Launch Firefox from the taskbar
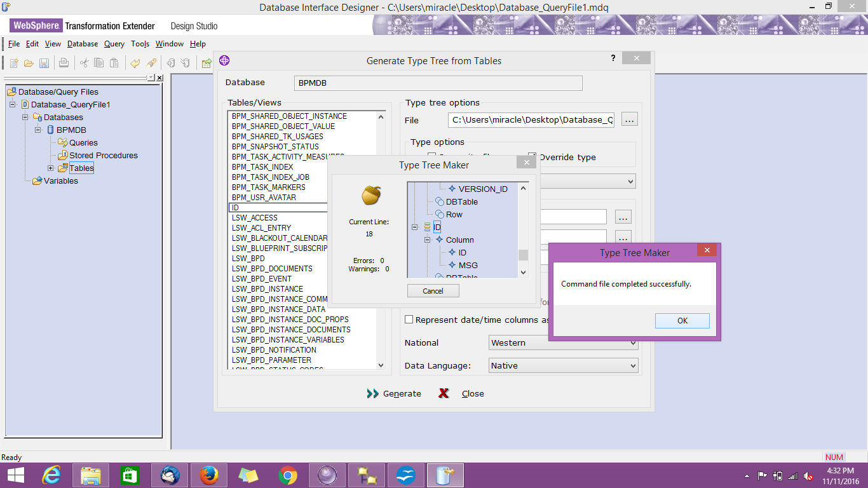868x488 pixels. tap(208, 475)
